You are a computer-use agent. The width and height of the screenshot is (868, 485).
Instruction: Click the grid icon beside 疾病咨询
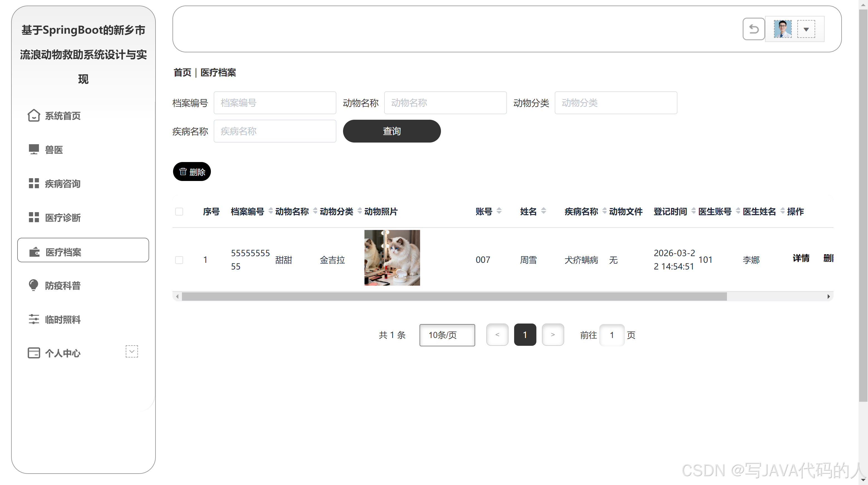point(34,183)
